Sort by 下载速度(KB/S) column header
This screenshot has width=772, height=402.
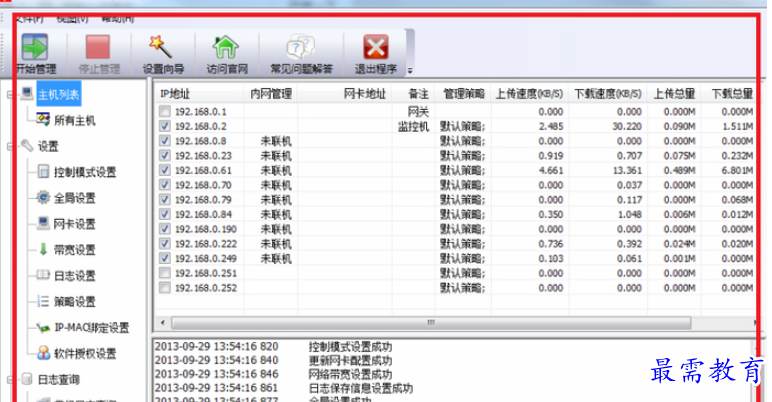(609, 94)
